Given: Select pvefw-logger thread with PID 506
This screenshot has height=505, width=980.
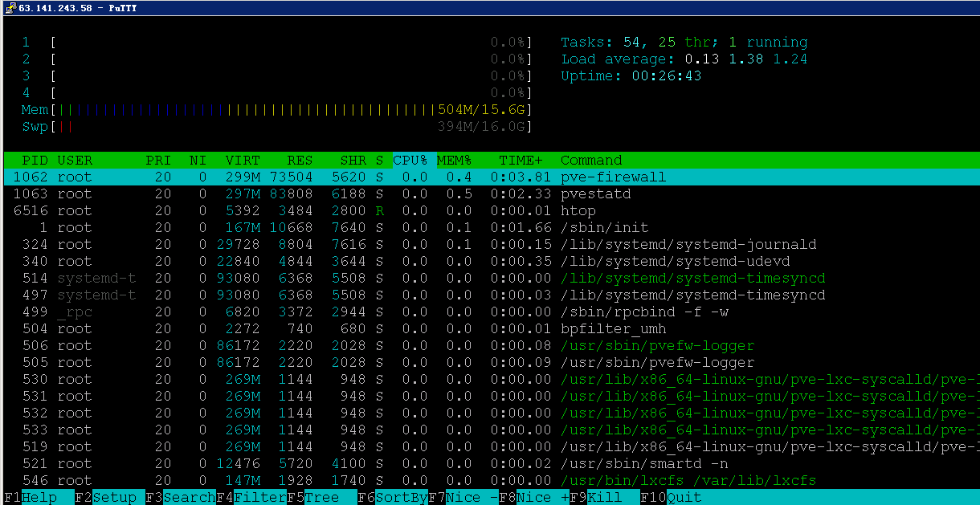Looking at the screenshot, I should (490, 345).
